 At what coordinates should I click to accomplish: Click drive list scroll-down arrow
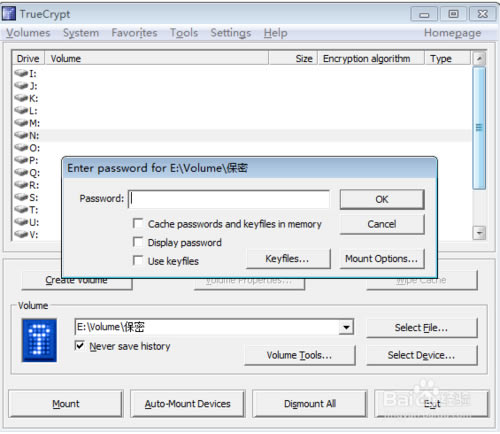[479, 233]
